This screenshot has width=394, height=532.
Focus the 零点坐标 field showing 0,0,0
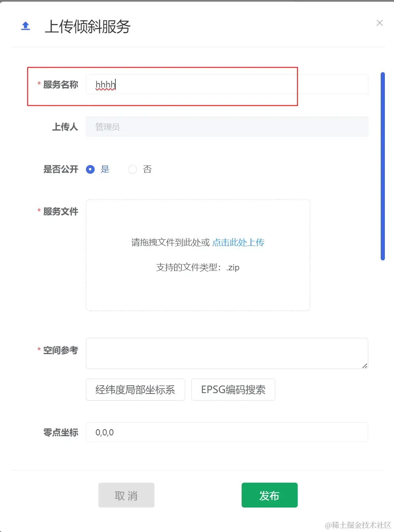pos(227,432)
